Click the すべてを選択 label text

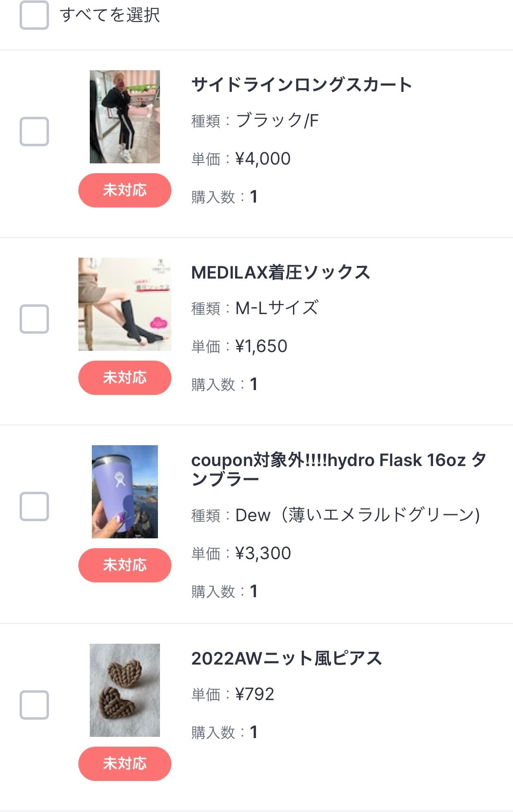pyautogui.click(x=110, y=15)
